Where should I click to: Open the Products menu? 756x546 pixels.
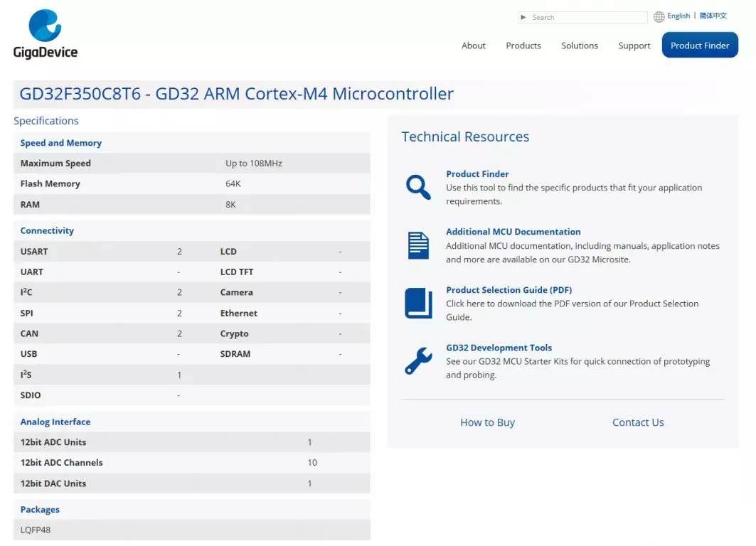coord(523,45)
